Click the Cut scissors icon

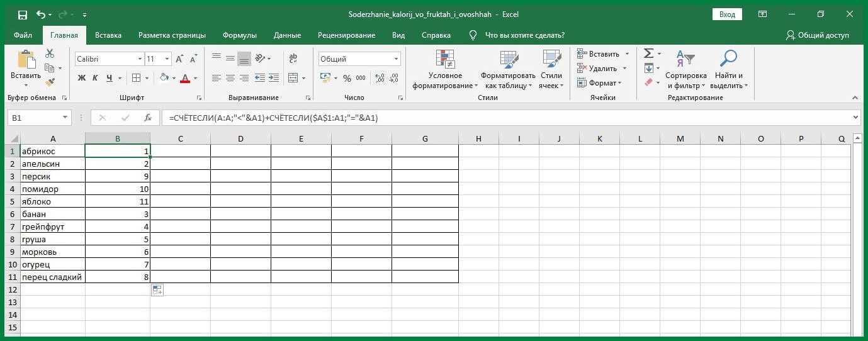pyautogui.click(x=50, y=54)
